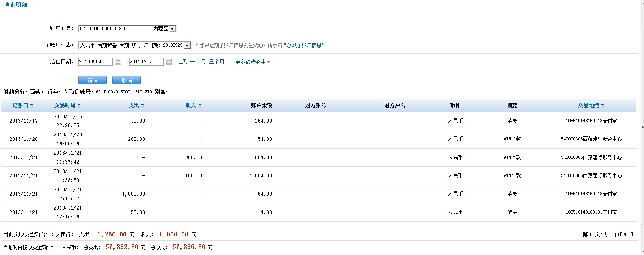The height and width of the screenshot is (255, 644).
Task: Select the 一个月 date range link
Action: point(198,62)
